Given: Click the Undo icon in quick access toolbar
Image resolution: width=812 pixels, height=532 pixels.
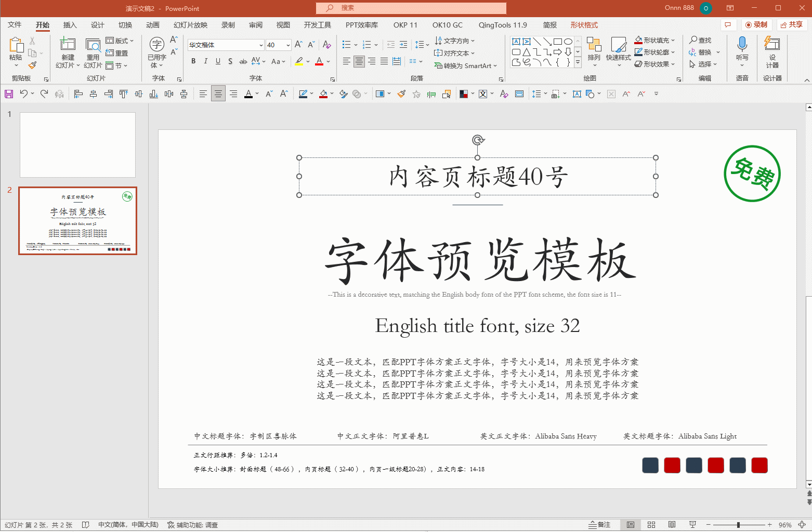Looking at the screenshot, I should pos(24,94).
